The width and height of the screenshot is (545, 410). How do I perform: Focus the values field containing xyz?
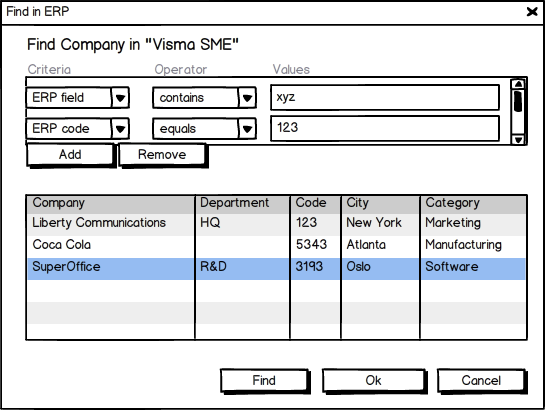coord(385,97)
